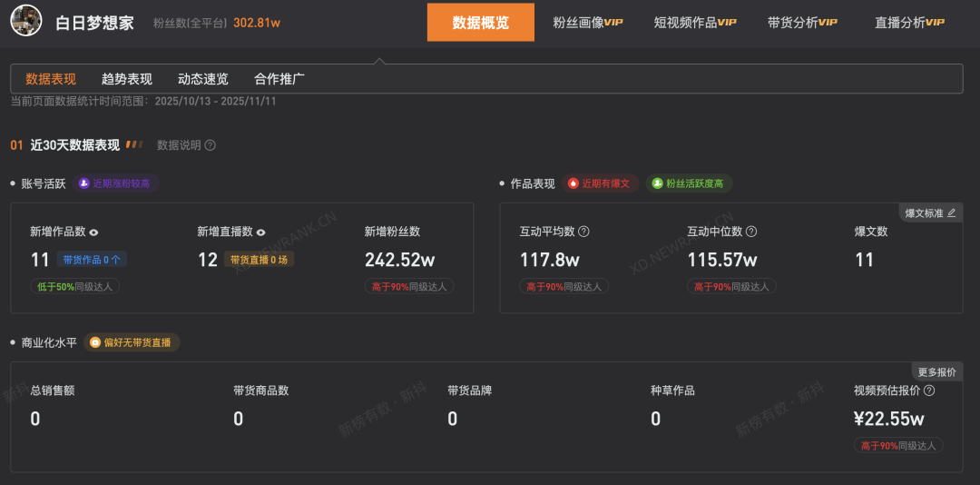This screenshot has height=485, width=980.
Task: Go to the 带货分析 VIP tab
Action: [x=802, y=23]
